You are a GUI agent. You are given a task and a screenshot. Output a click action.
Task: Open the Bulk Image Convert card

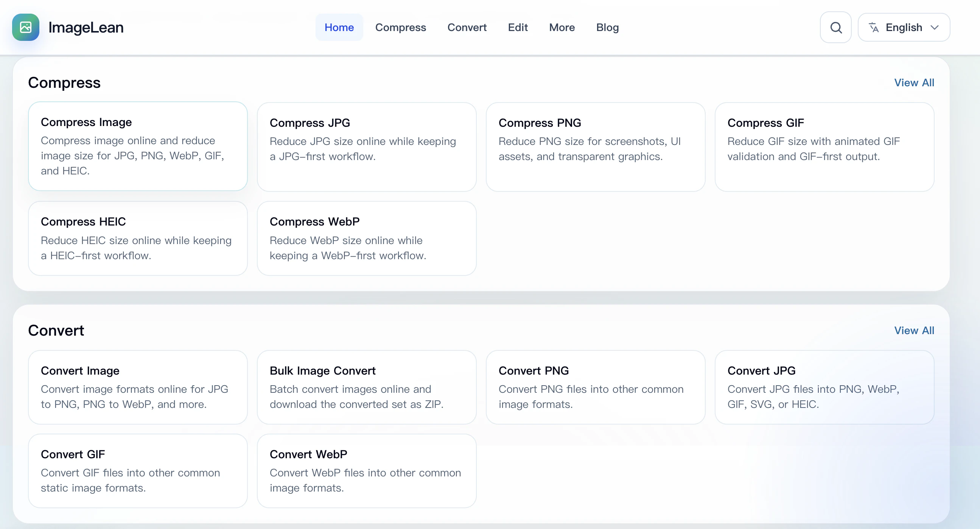coord(366,387)
